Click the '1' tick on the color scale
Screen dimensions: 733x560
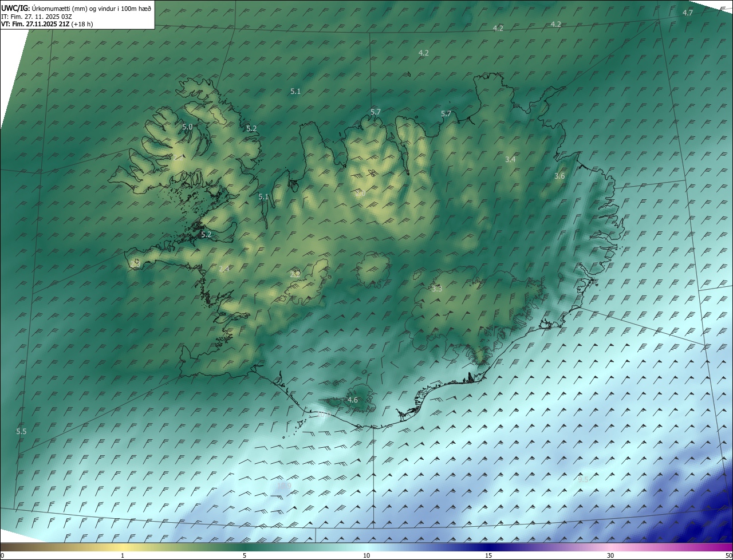coord(123,555)
